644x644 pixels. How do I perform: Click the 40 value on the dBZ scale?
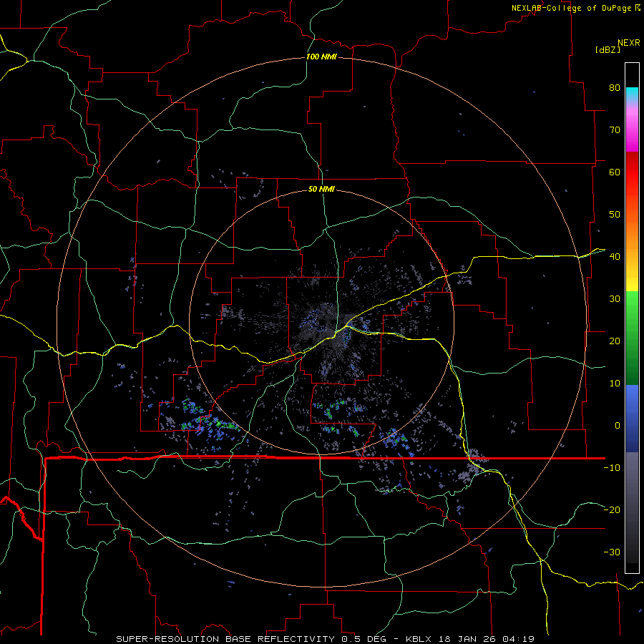click(x=615, y=257)
